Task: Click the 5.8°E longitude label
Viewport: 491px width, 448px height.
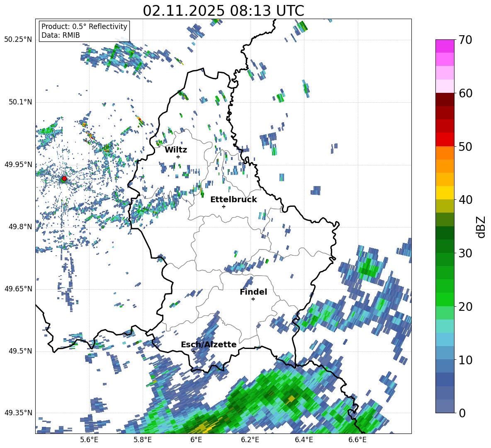Action: pyautogui.click(x=143, y=440)
